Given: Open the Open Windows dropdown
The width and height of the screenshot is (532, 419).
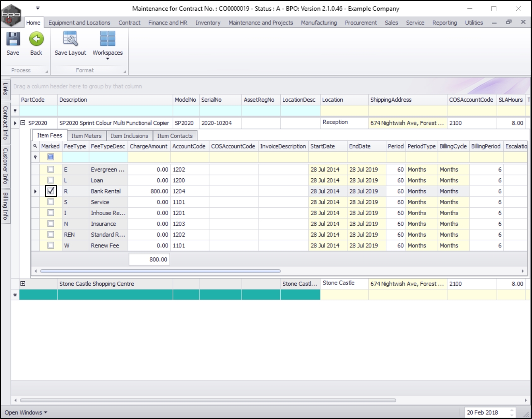Looking at the screenshot, I should tap(26, 412).
